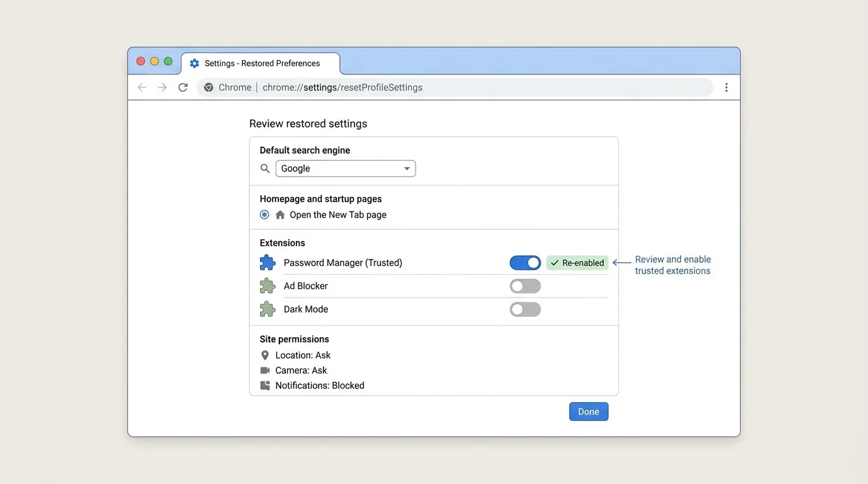Viewport: 868px width, 484px height.
Task: Click the Chrome logo in address bar
Action: pyautogui.click(x=209, y=88)
